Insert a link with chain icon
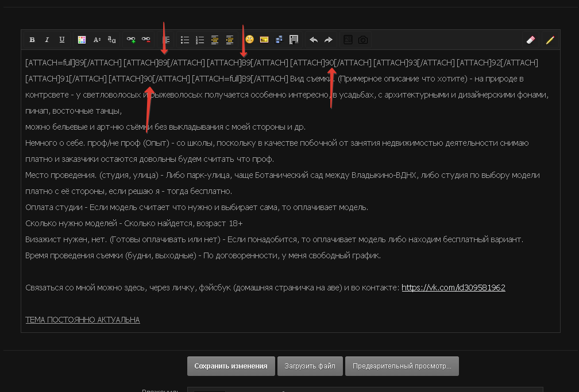Image resolution: width=579 pixels, height=392 pixels. (132, 40)
